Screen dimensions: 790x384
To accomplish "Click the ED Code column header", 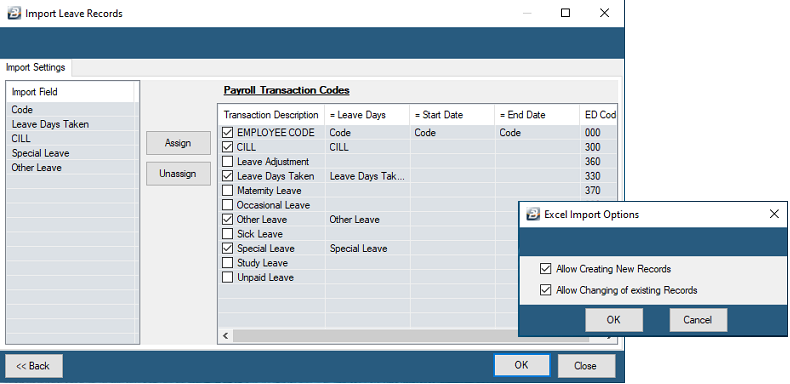I will pyautogui.click(x=599, y=115).
